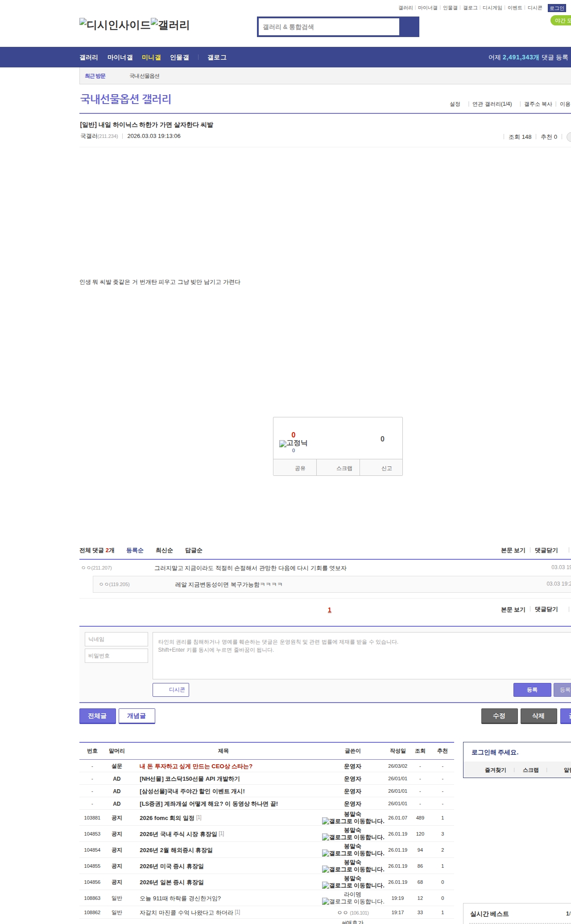The image size is (571, 924).
Task: Click 국내선물옵션 in the 최근 방문 bar
Action: (x=145, y=76)
